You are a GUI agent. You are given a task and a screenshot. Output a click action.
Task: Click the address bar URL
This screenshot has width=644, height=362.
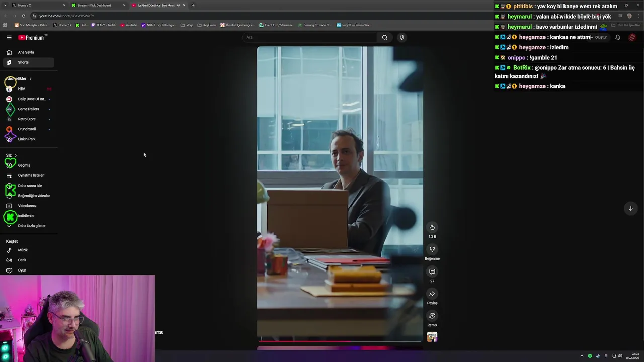click(x=66, y=16)
